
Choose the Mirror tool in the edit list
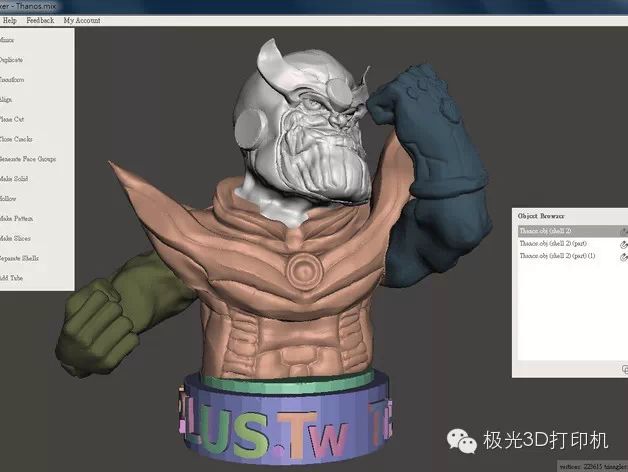click(7, 40)
